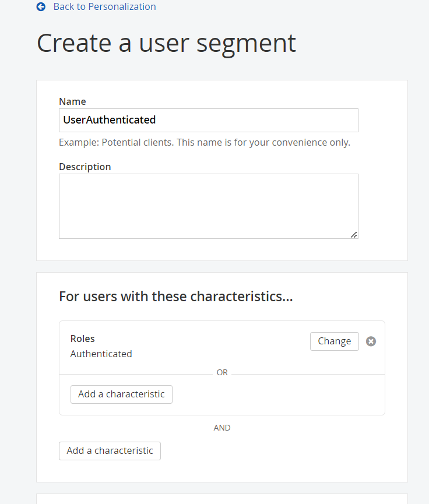Select the Authenticated role text
The image size is (429, 504).
101,354
